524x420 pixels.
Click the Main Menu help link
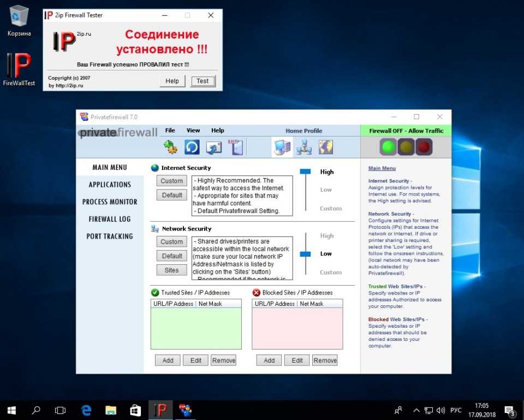[382, 168]
